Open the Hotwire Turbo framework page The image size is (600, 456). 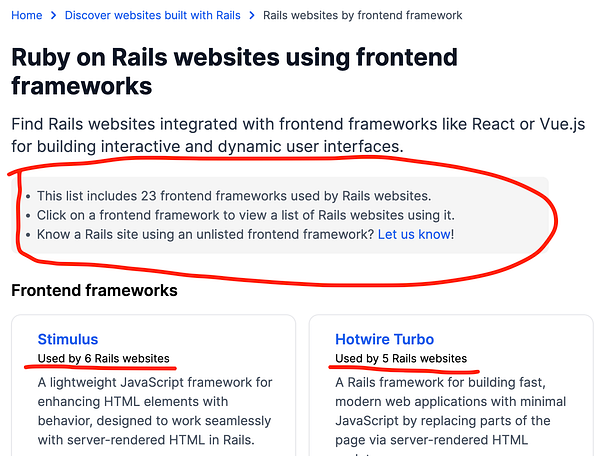[x=384, y=339]
